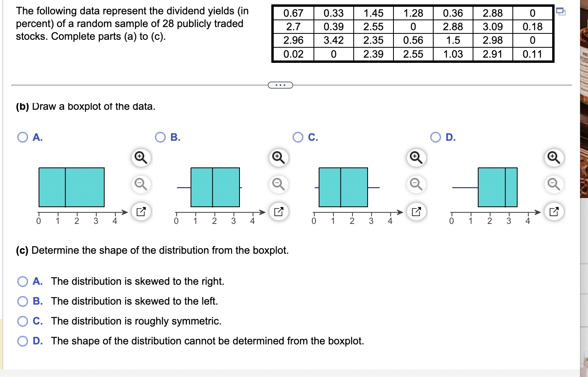Expand the question using the ellipsis control

281,85
